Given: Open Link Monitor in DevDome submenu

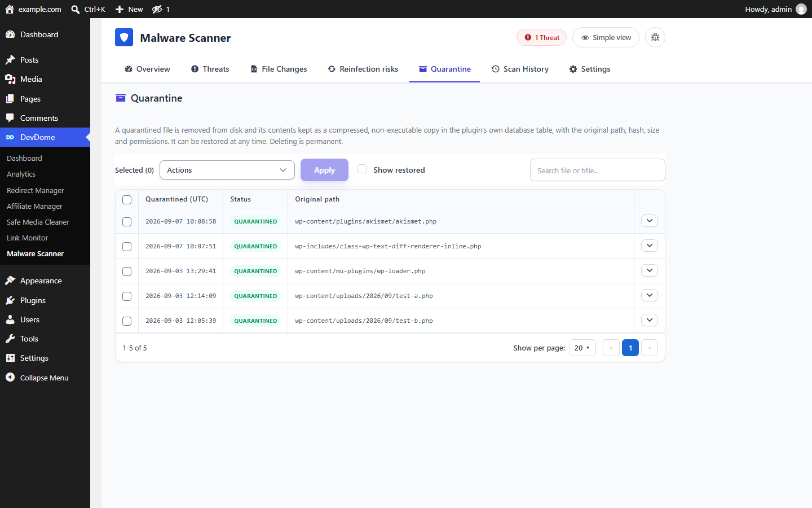Looking at the screenshot, I should point(27,238).
